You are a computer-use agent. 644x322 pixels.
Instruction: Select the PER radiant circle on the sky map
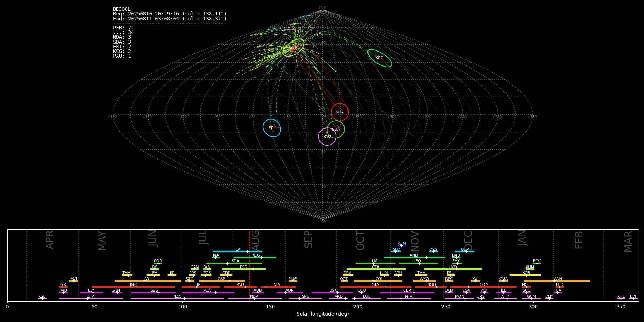tap(294, 47)
